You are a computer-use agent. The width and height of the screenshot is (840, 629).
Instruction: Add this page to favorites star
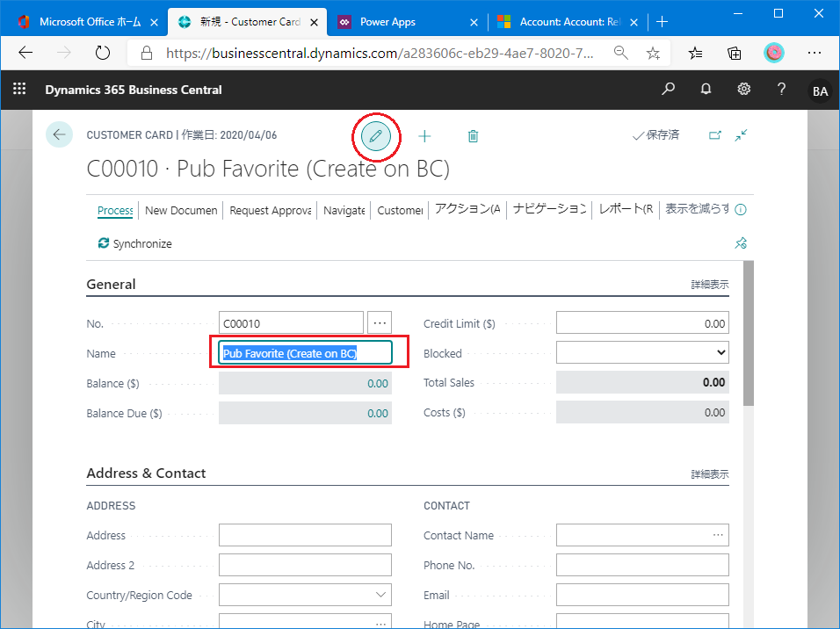tap(653, 53)
